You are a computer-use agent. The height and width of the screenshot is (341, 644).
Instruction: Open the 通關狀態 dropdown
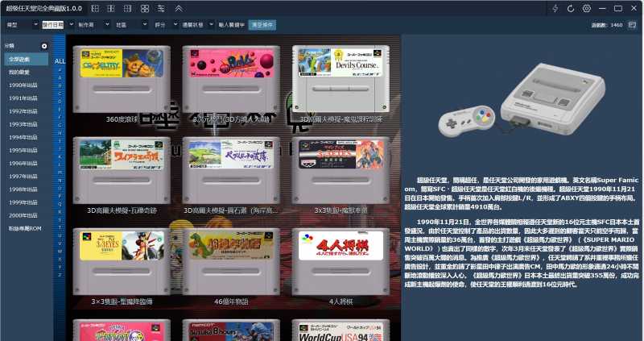(198, 25)
